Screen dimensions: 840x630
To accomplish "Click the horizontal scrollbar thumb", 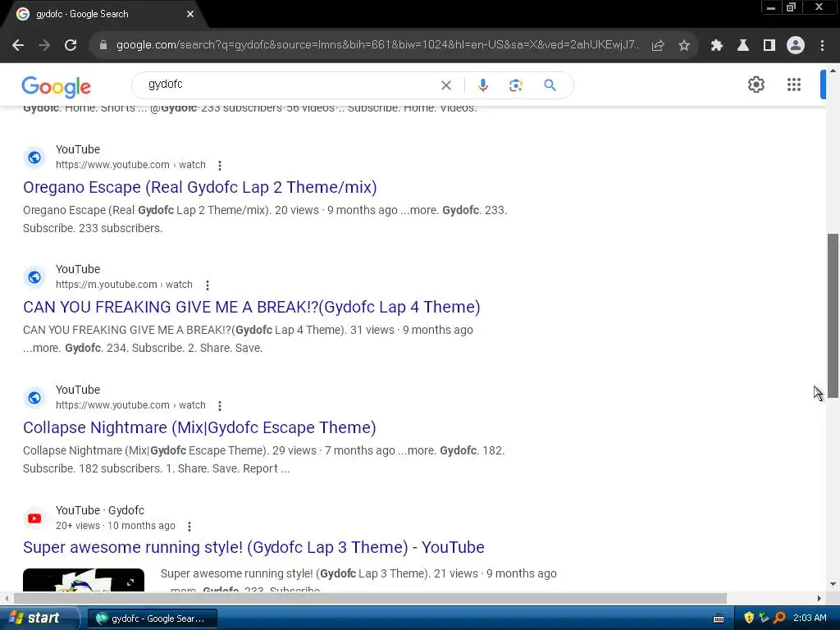I will point(370,598).
